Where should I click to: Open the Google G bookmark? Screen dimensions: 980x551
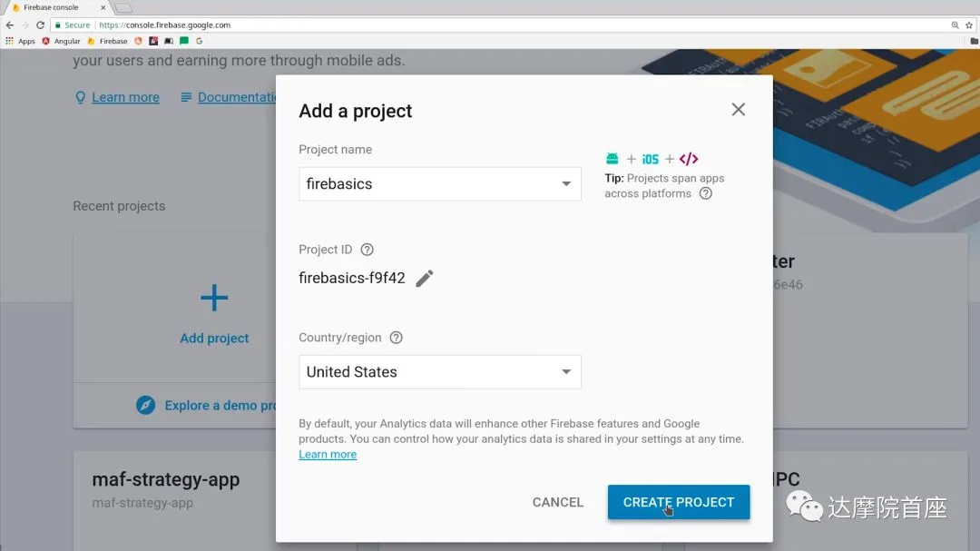pos(200,41)
